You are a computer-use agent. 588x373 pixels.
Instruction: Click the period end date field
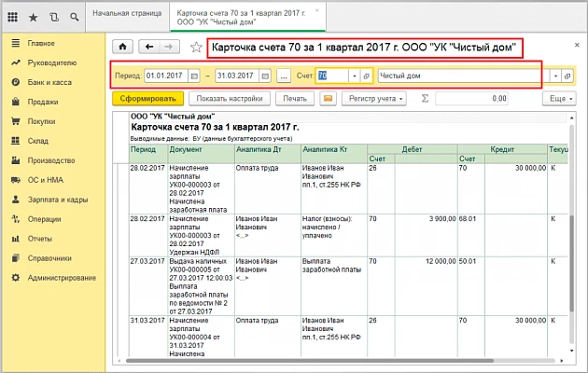237,76
